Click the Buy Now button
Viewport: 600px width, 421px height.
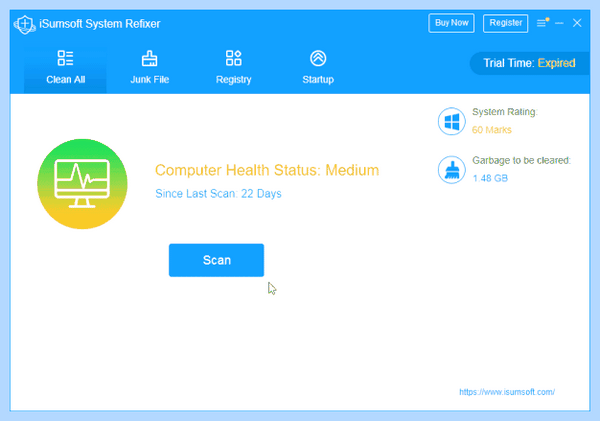[452, 23]
